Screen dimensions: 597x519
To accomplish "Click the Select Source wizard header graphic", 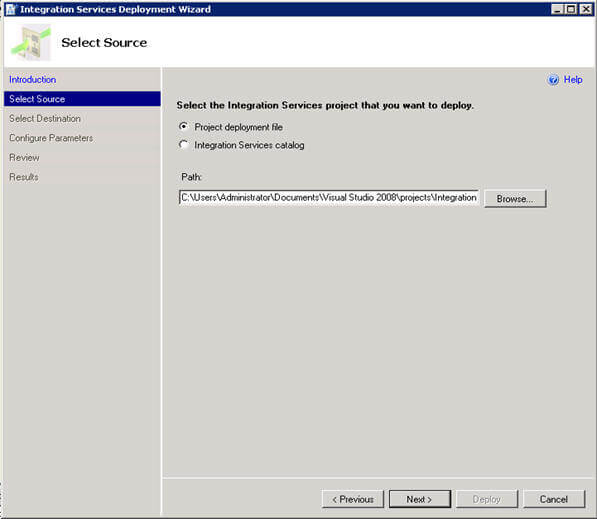I will coord(31,43).
